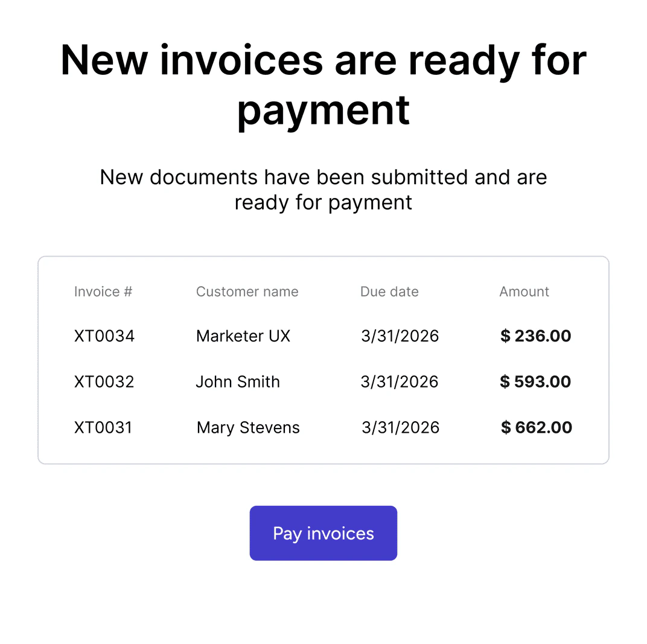Click the Pay invoices button
The height and width of the screenshot is (644, 647).
click(x=323, y=533)
